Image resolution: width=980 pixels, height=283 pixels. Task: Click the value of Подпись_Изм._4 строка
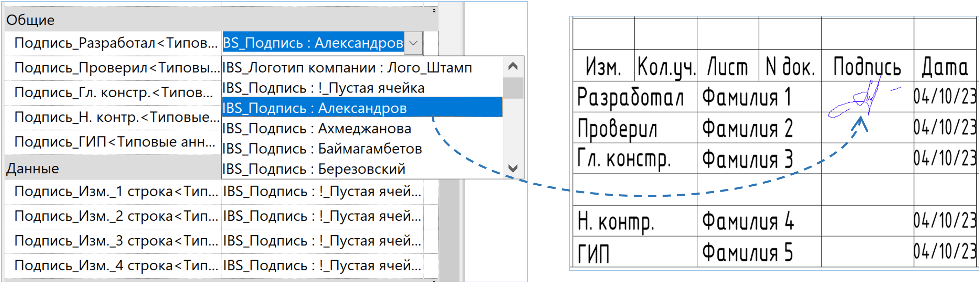323,265
